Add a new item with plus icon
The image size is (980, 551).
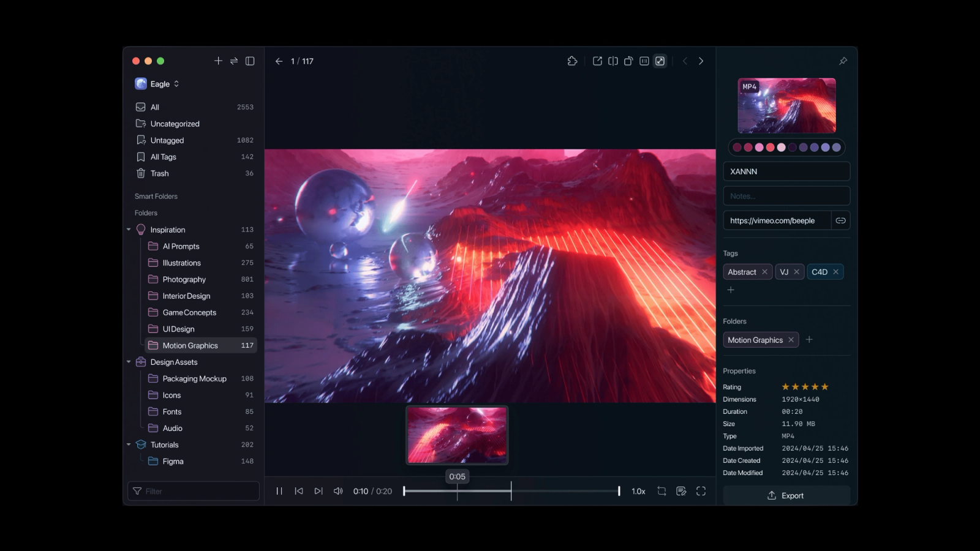tap(218, 61)
